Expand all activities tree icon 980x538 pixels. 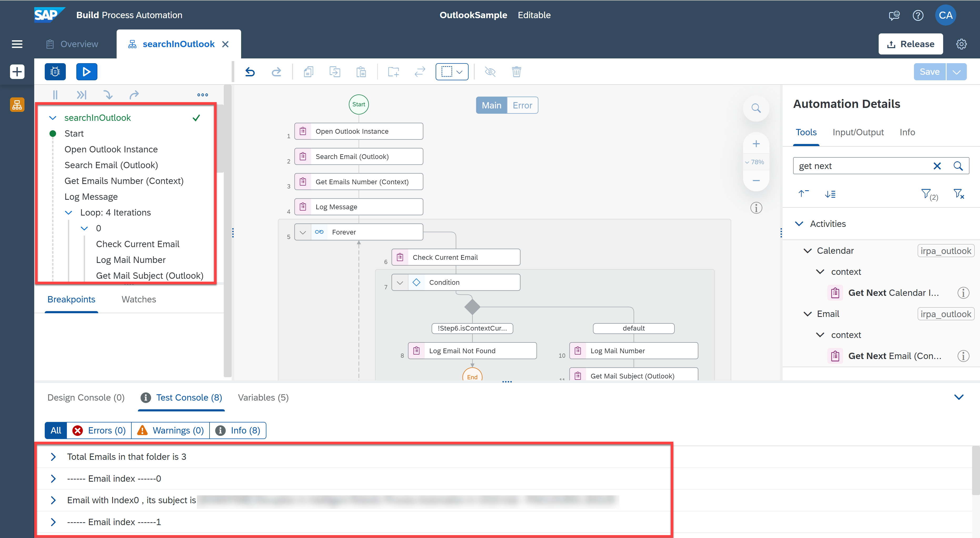[x=830, y=194]
